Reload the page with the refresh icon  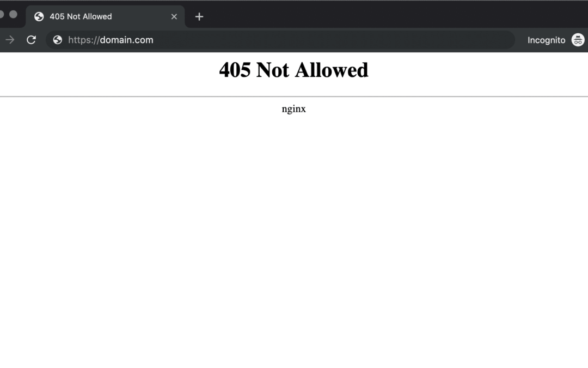31,40
